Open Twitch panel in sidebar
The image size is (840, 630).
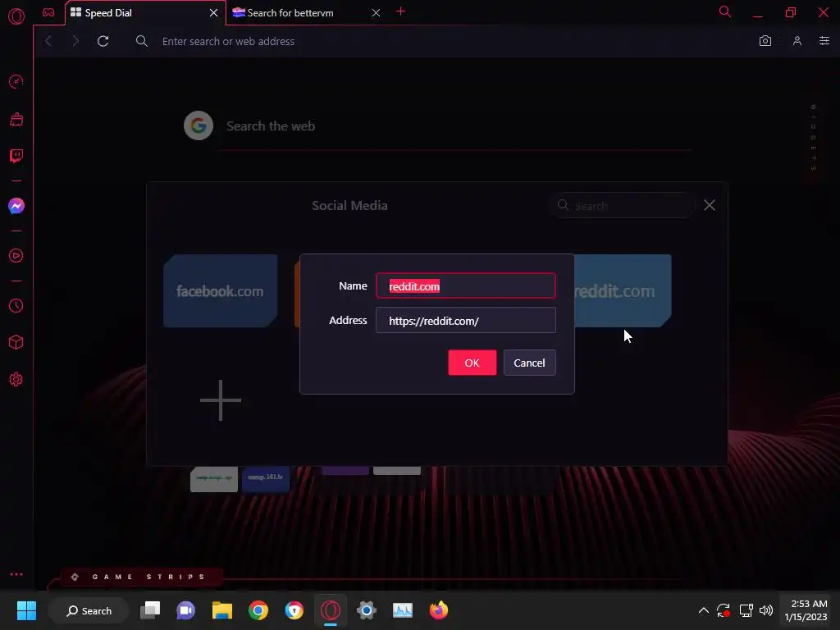tap(16, 156)
